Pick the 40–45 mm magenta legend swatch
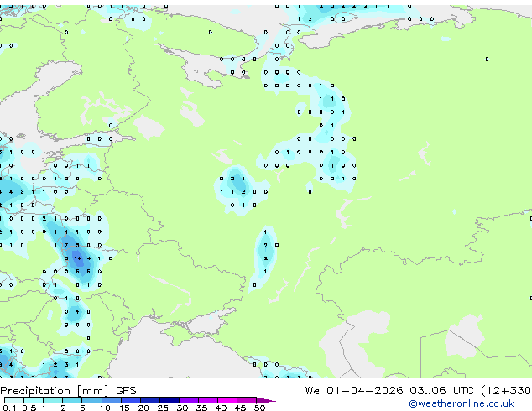Viewport: 532px width, 411px height. pos(227,400)
